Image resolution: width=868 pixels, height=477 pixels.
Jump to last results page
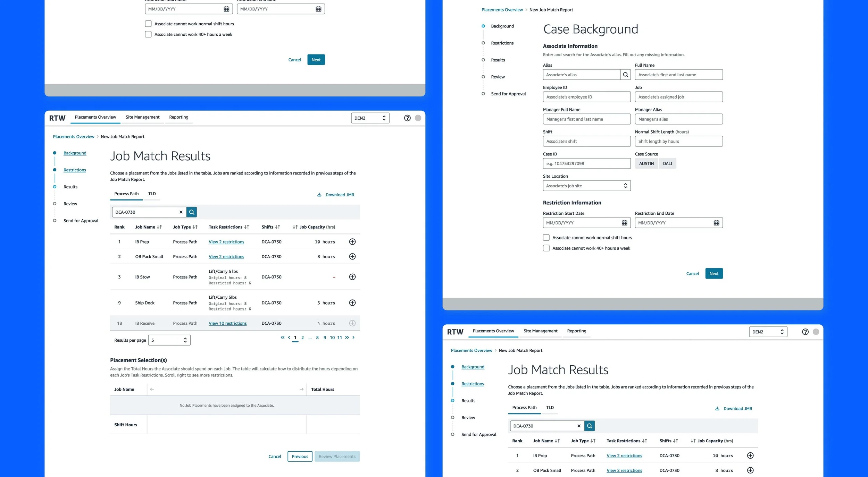(x=347, y=338)
